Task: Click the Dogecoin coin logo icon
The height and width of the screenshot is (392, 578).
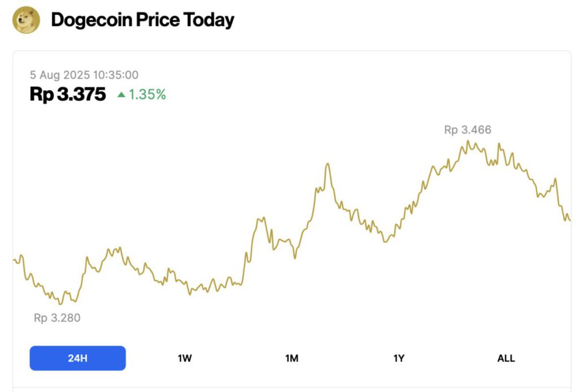Action: pyautogui.click(x=25, y=19)
